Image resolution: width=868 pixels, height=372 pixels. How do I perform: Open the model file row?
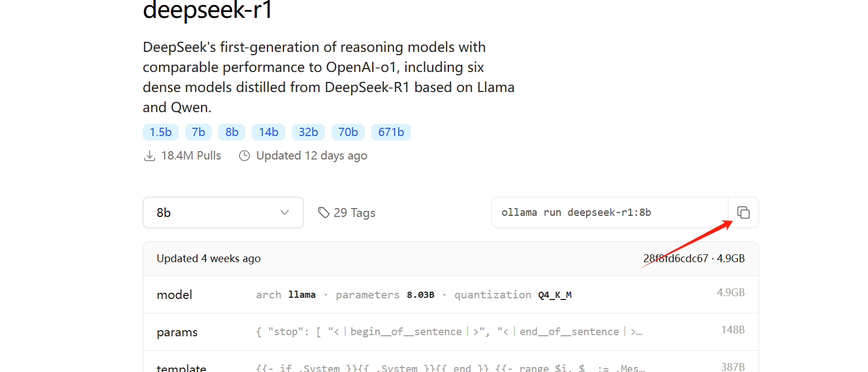click(450, 294)
